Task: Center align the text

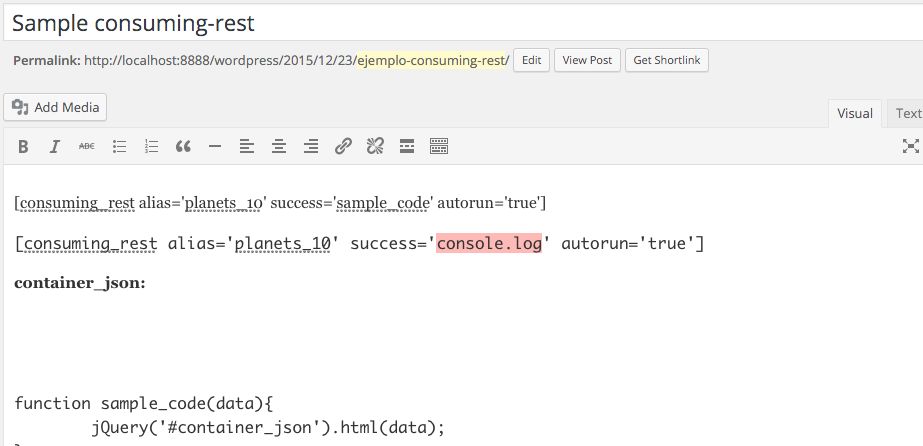Action: (x=279, y=146)
